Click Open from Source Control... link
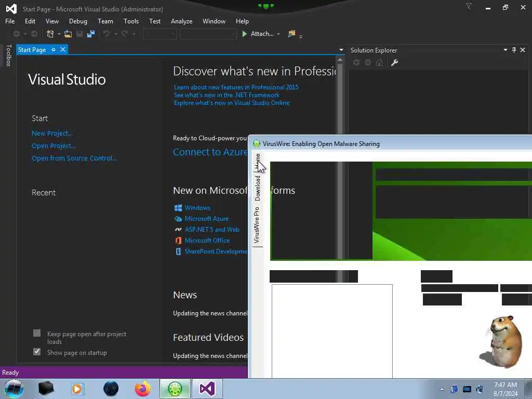 click(74, 158)
